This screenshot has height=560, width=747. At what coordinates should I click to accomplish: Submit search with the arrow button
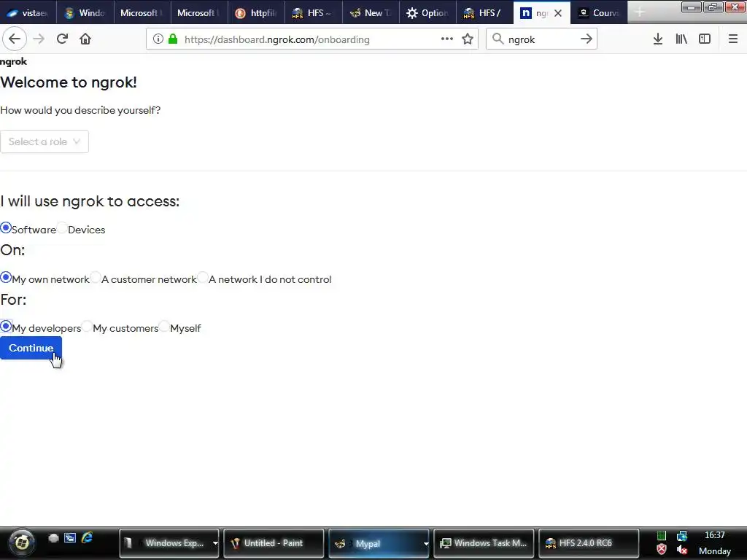point(587,39)
